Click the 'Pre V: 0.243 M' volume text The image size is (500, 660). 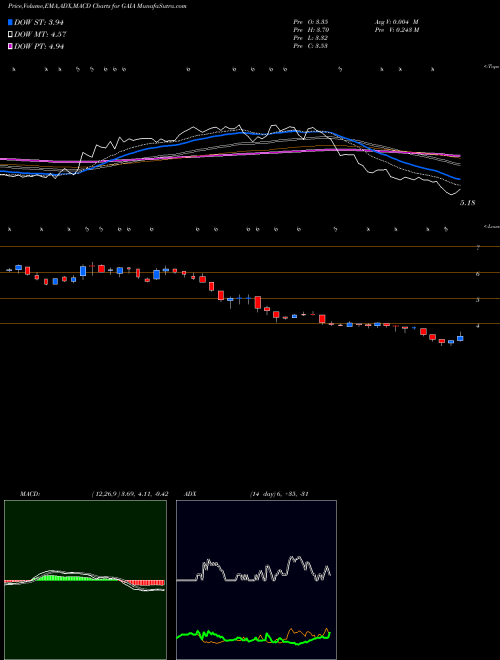point(396,30)
